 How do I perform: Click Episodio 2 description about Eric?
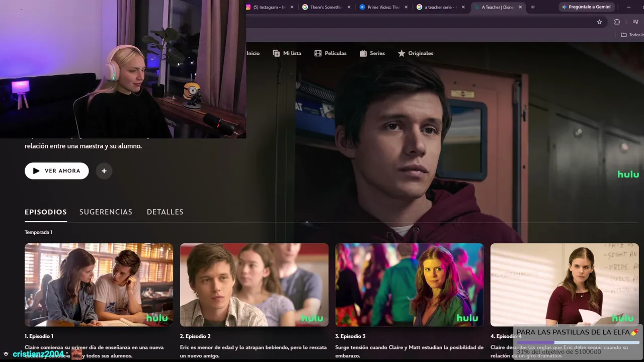[253, 351]
